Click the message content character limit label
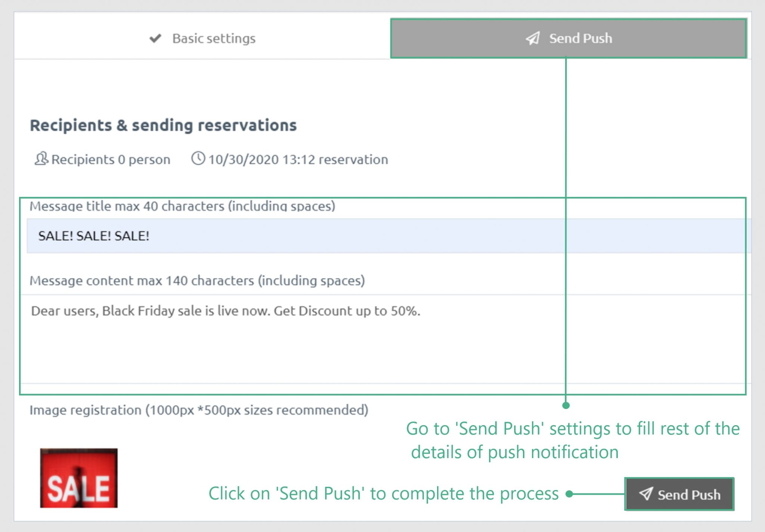The image size is (765, 532). tap(197, 281)
